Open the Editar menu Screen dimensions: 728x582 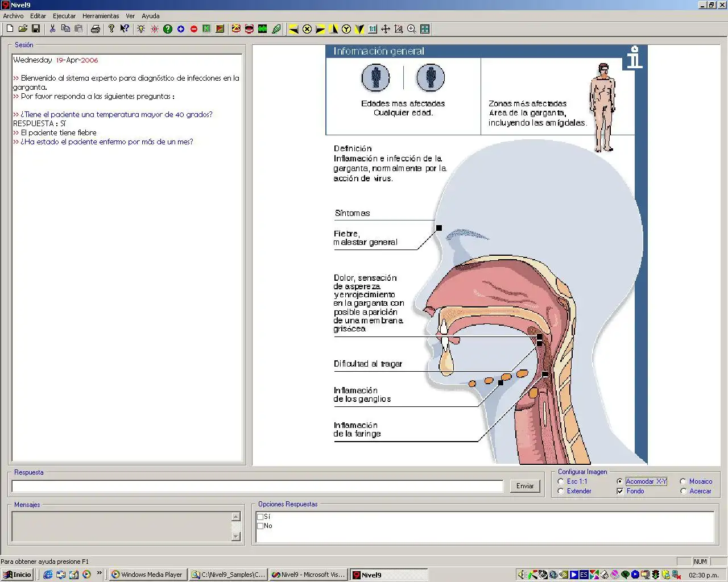tap(38, 16)
